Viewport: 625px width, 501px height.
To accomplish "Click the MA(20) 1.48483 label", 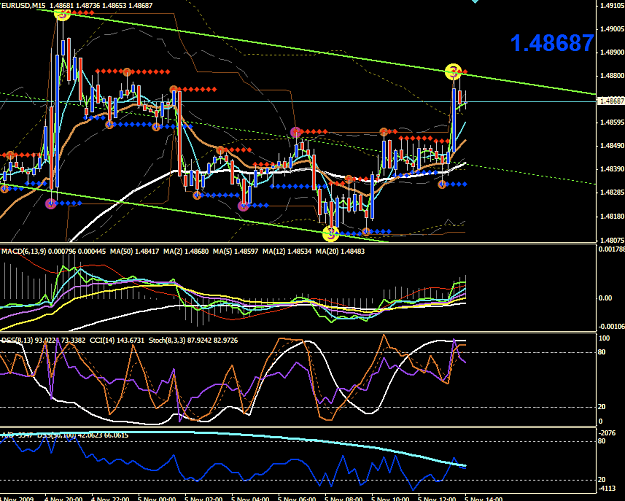I will click(340, 251).
